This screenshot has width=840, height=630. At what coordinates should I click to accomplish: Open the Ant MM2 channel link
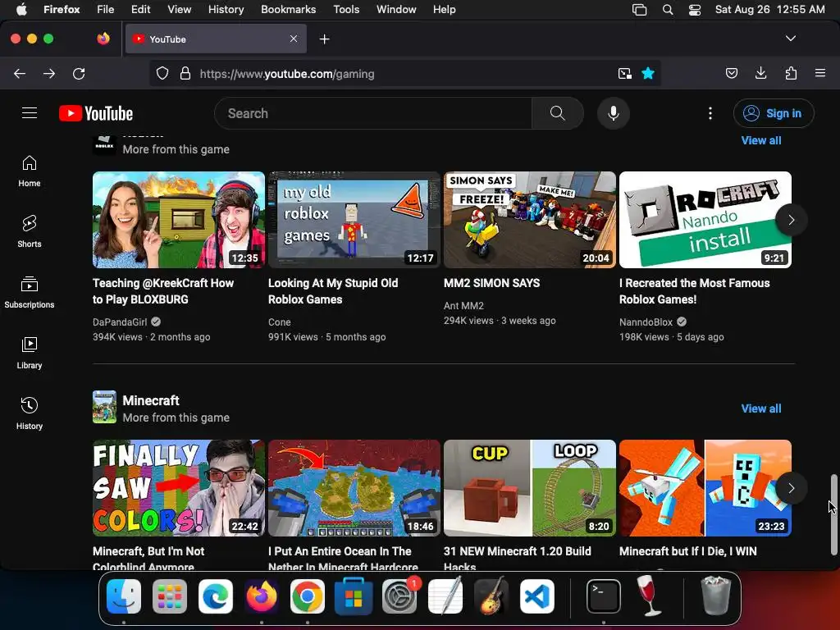pos(464,305)
